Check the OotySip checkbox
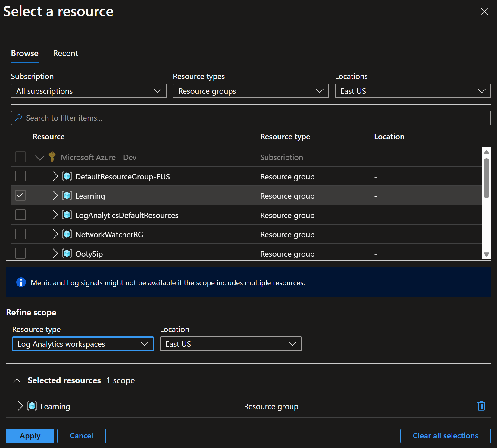 point(20,253)
